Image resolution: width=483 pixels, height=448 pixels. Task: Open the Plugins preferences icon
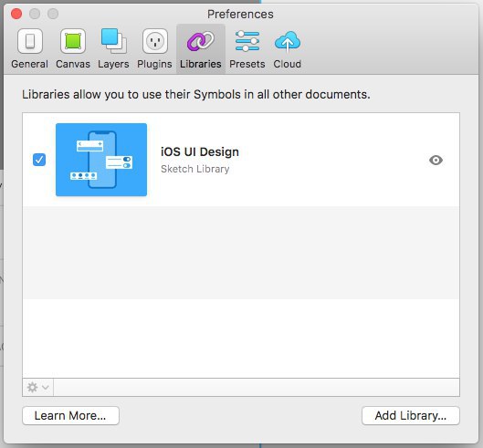click(155, 41)
